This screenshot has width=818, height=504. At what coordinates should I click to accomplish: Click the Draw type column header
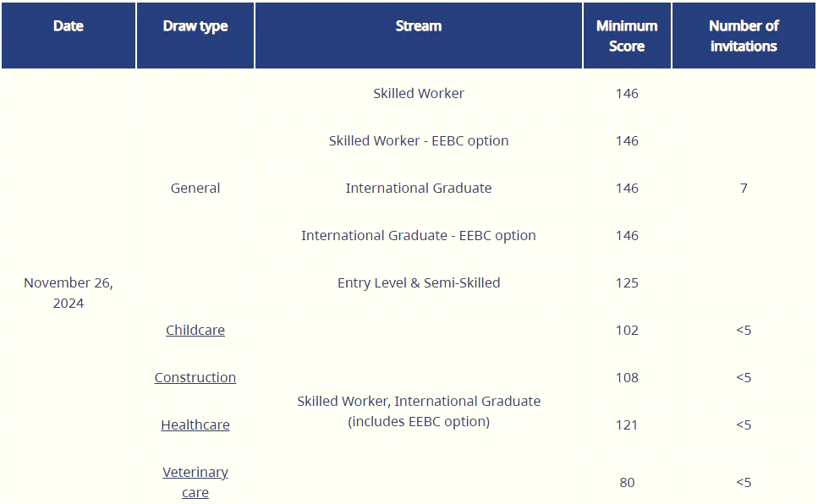[x=195, y=36]
